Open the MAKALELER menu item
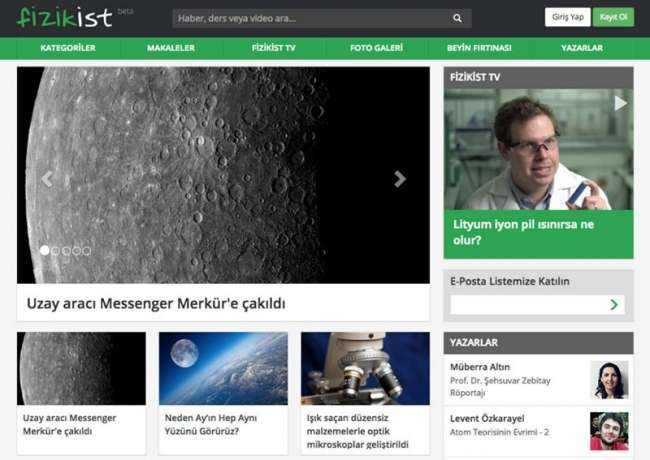The width and height of the screenshot is (650, 460). pos(171,48)
